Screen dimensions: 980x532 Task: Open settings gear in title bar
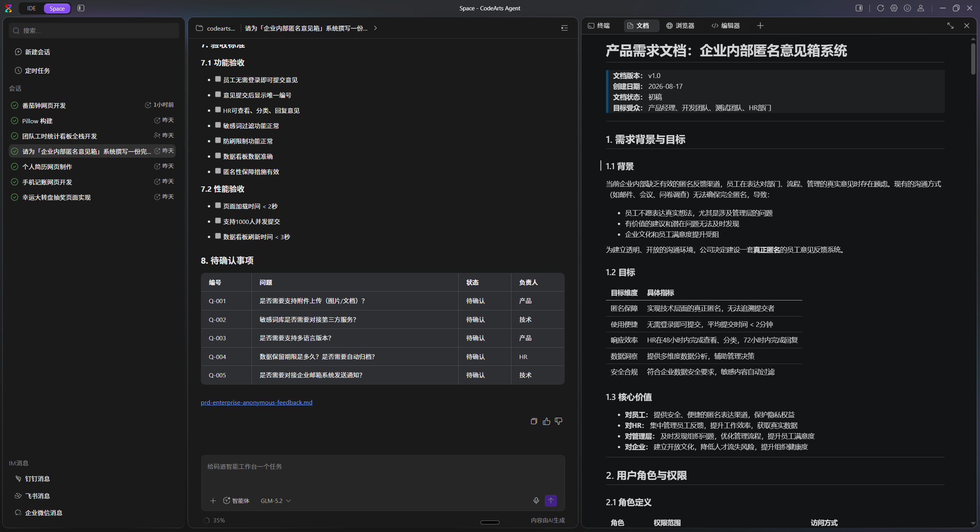tap(894, 8)
